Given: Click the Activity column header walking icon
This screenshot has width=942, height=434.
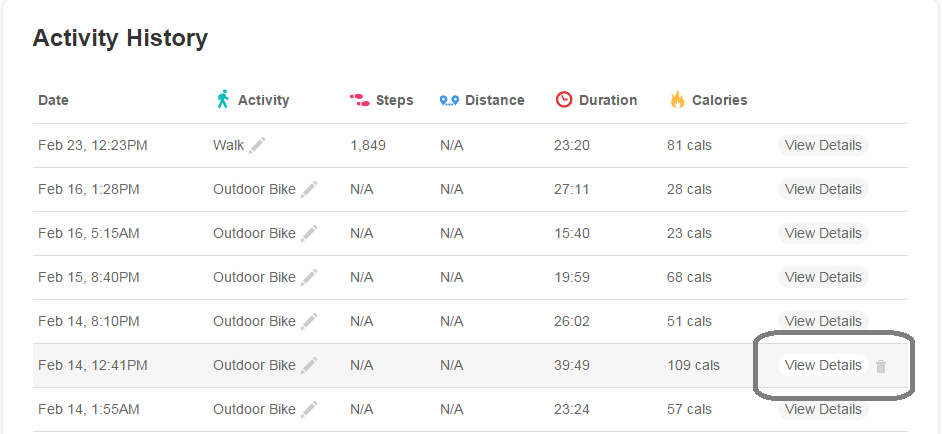Looking at the screenshot, I should (223, 99).
